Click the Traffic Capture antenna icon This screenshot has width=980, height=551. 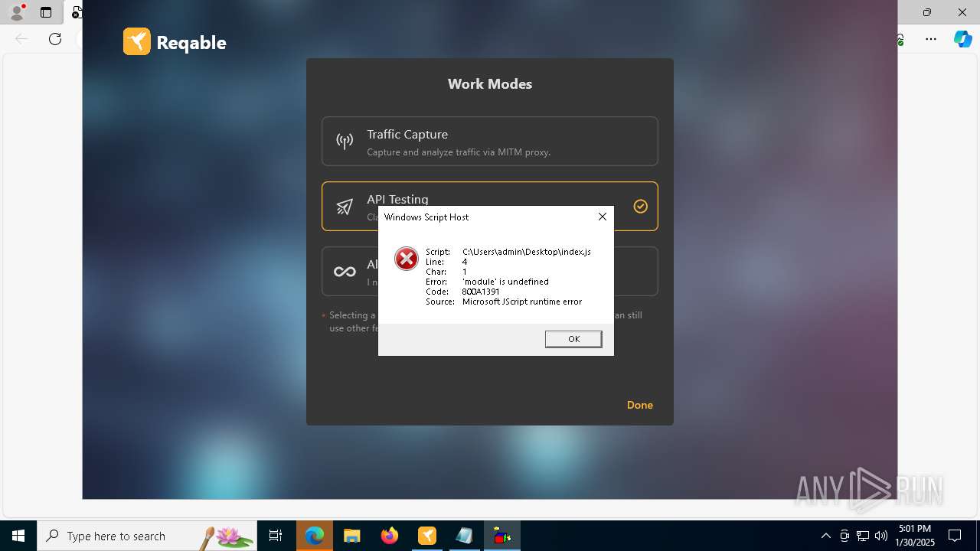click(x=345, y=141)
